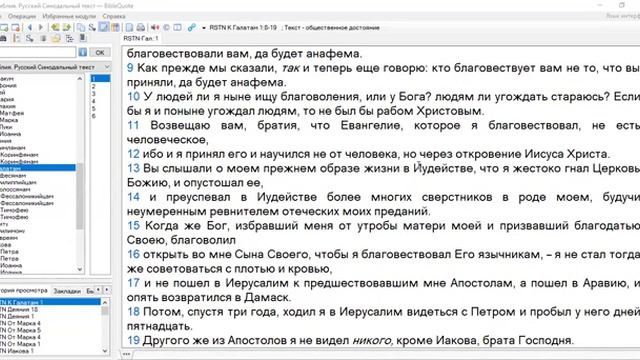
Task: Select the Луки book in the list
Action: click(x=6, y=127)
